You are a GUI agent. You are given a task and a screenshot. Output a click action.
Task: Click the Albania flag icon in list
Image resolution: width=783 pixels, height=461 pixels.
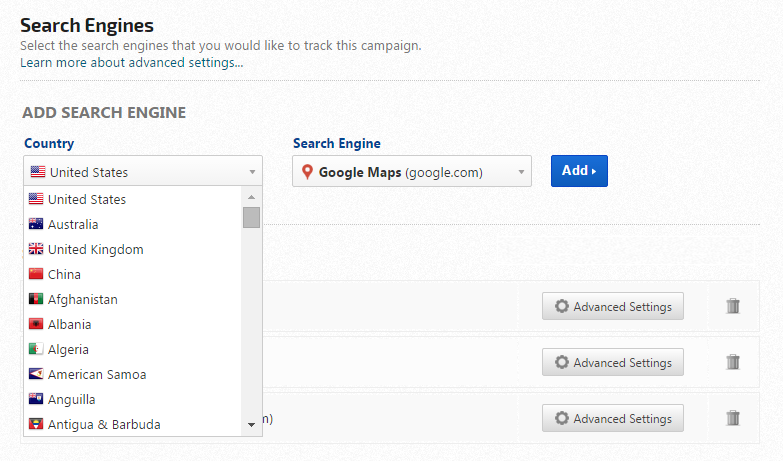point(36,324)
